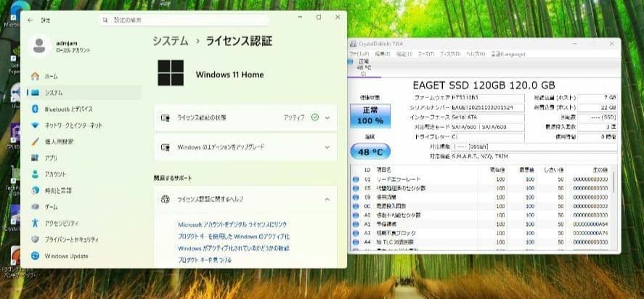Open アカウント via the person icon
Screen dimensions: 644x299
coord(36,174)
